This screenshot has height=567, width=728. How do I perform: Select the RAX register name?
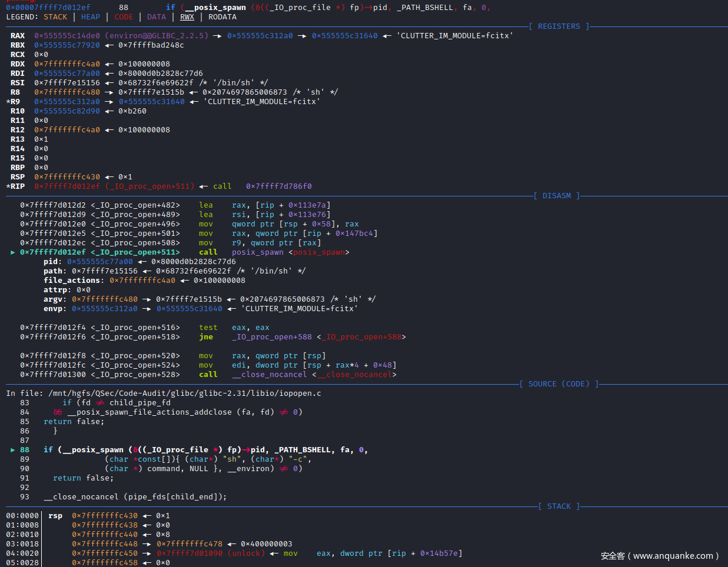click(x=18, y=36)
